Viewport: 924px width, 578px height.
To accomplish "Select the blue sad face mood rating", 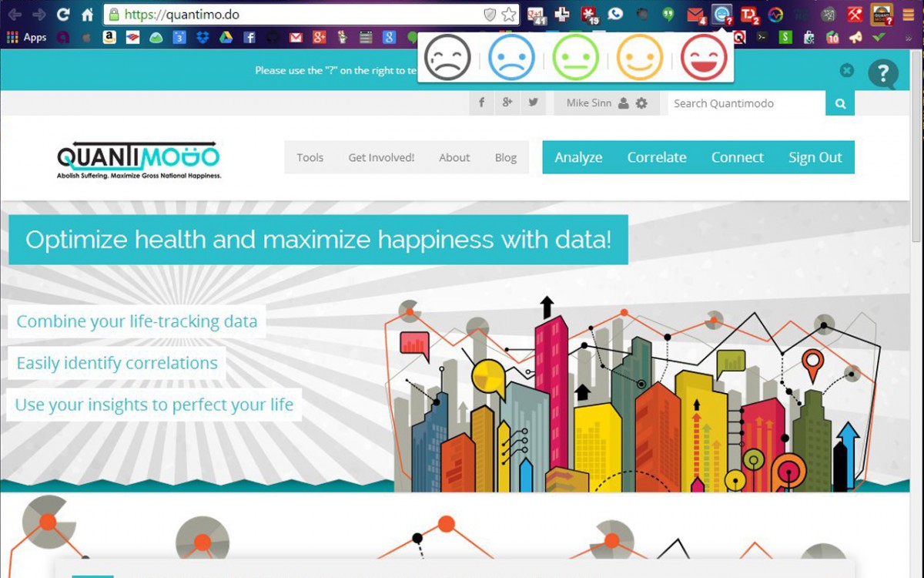I will (x=511, y=58).
